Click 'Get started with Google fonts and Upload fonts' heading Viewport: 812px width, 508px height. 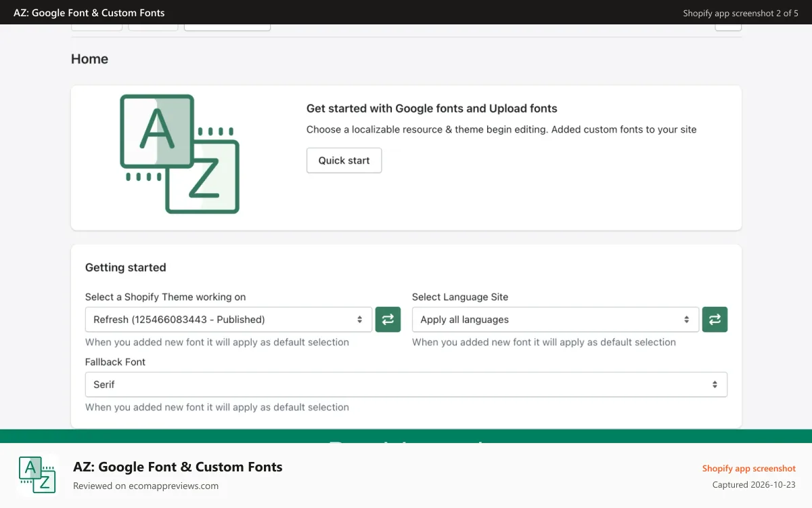(x=432, y=108)
